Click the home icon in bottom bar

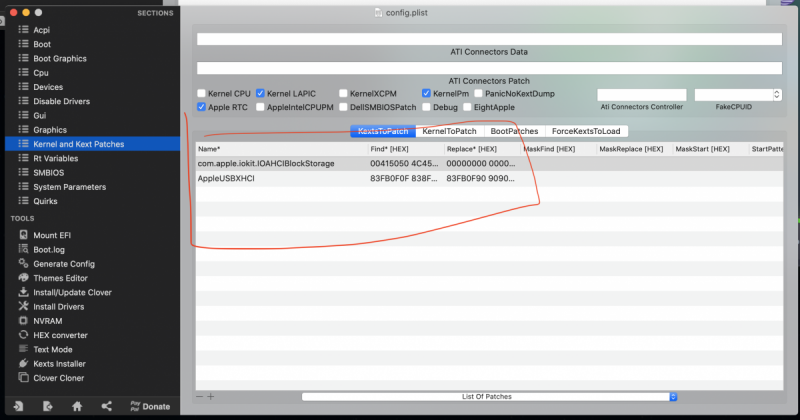pos(77,406)
